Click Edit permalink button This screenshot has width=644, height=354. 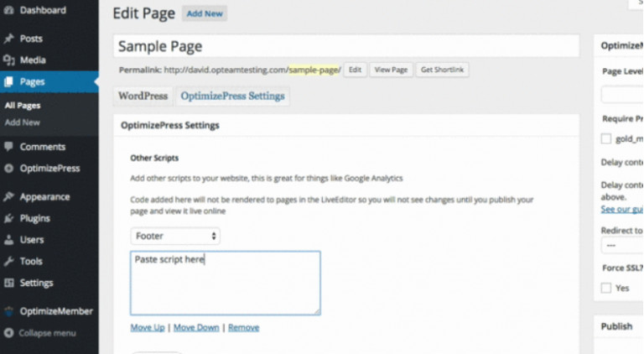(355, 70)
